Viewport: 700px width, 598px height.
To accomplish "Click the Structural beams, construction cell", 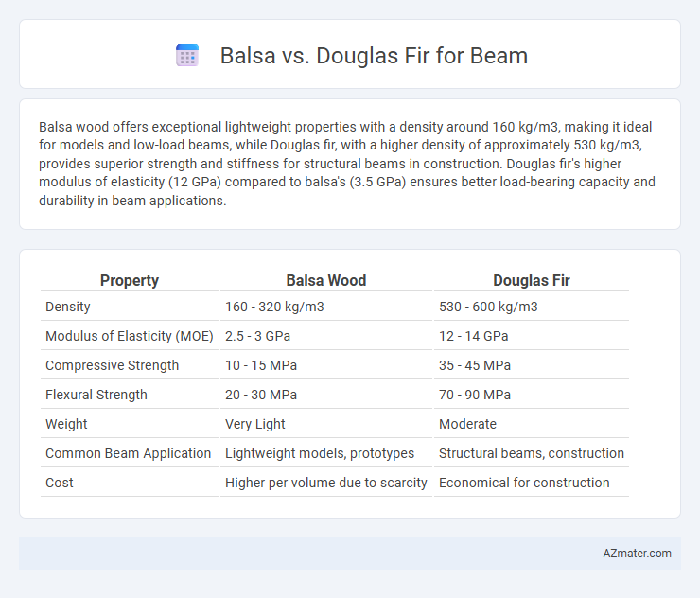I will pos(532,453).
